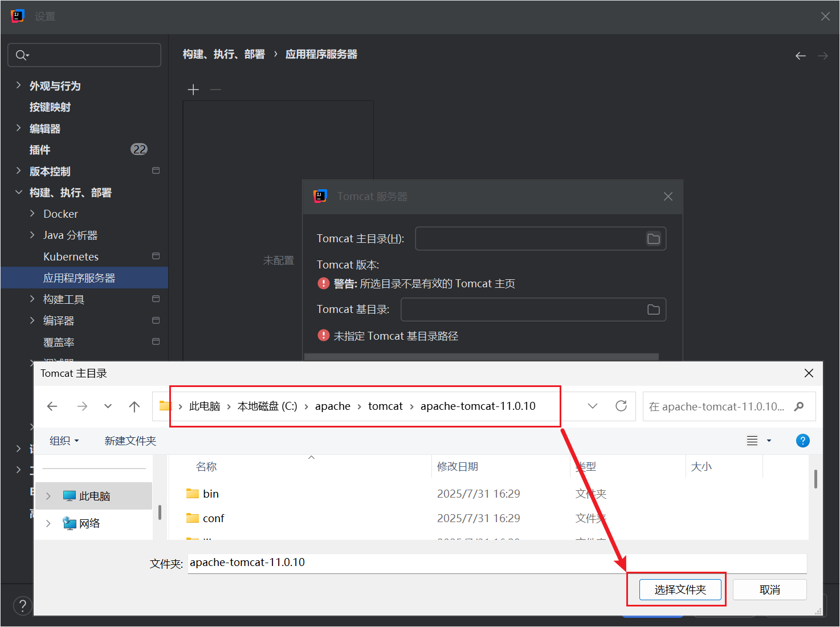This screenshot has width=840, height=627.
Task: Click the Kubernetes project-level icon
Action: pyautogui.click(x=156, y=256)
